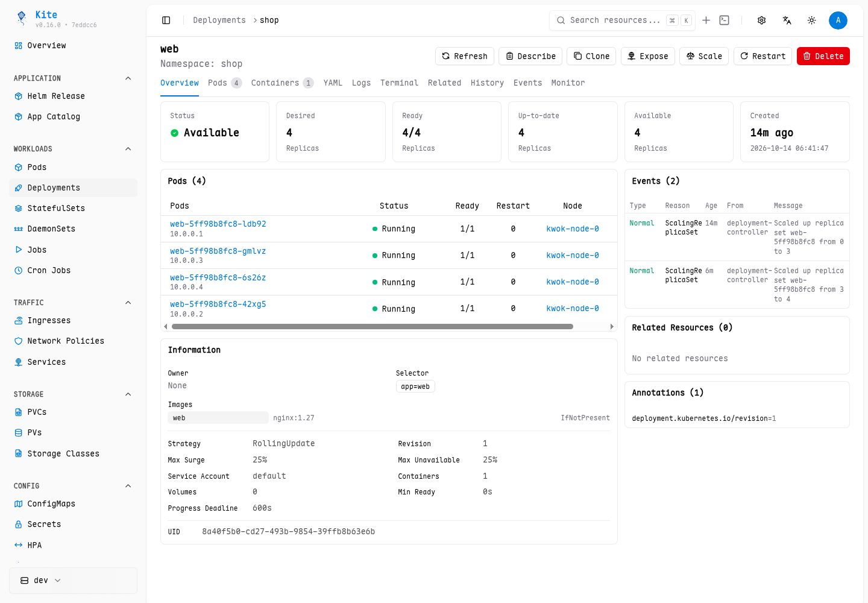Viewport: 868px width, 603px height.
Task: Open Cron Jobs sidebar item
Action: pos(73,271)
